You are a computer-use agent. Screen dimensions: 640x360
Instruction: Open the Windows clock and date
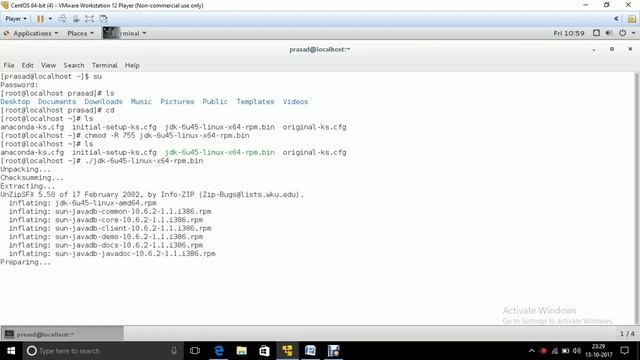(599, 351)
